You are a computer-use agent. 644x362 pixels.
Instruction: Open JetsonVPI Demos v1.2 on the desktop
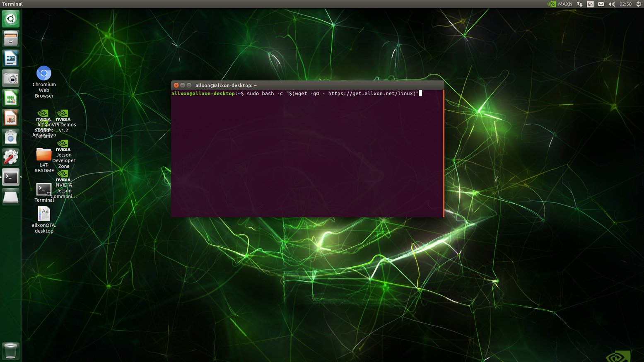tap(63, 113)
